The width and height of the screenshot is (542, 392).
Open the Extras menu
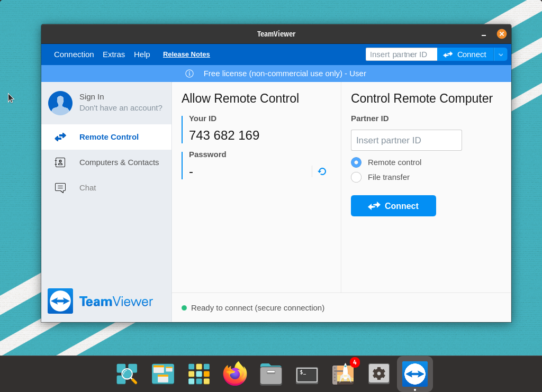[x=114, y=54]
